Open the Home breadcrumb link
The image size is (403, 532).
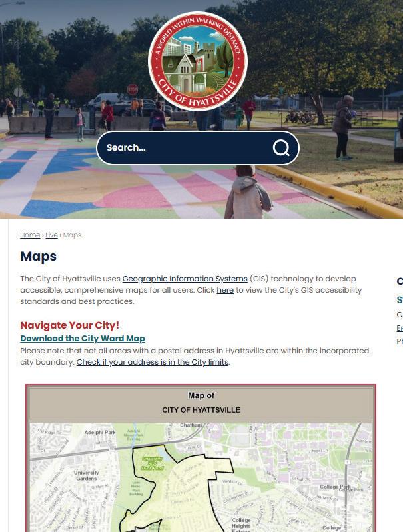[x=30, y=235]
